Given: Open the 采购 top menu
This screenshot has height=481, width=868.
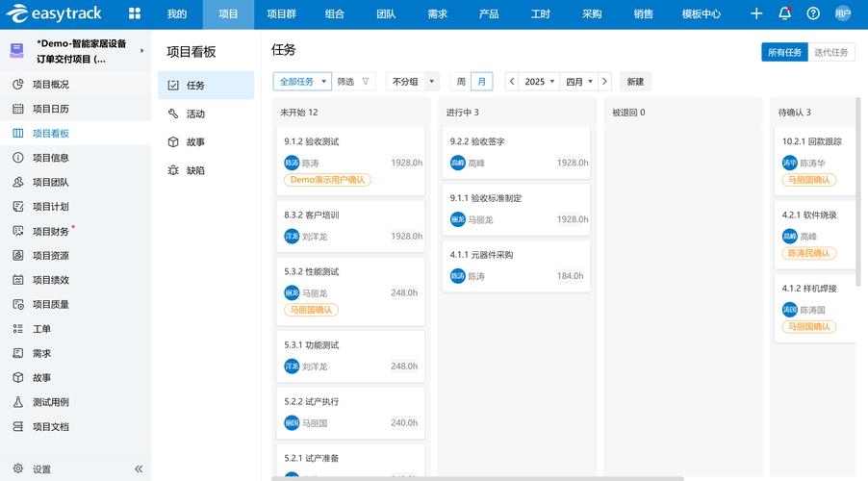Looking at the screenshot, I should point(592,13).
